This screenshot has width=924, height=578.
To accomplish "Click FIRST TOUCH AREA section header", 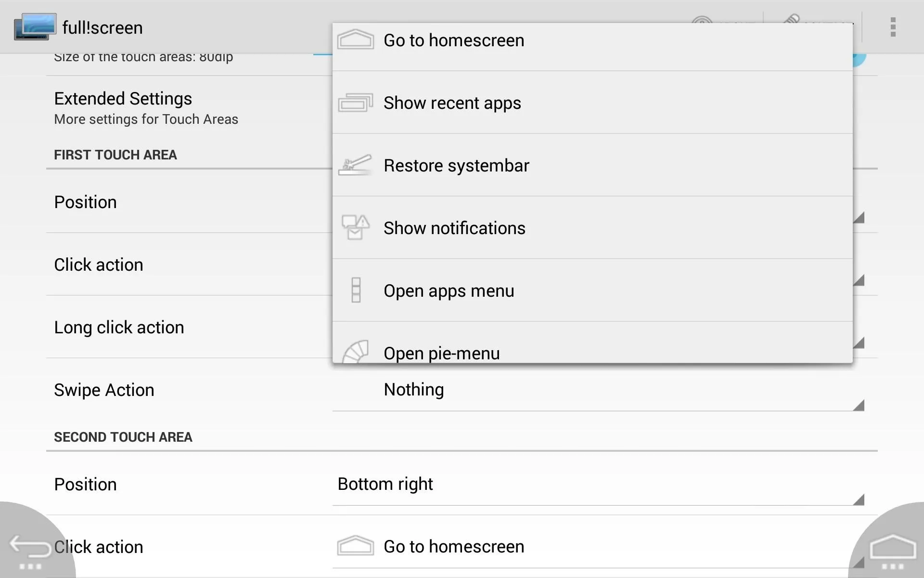I will [115, 155].
